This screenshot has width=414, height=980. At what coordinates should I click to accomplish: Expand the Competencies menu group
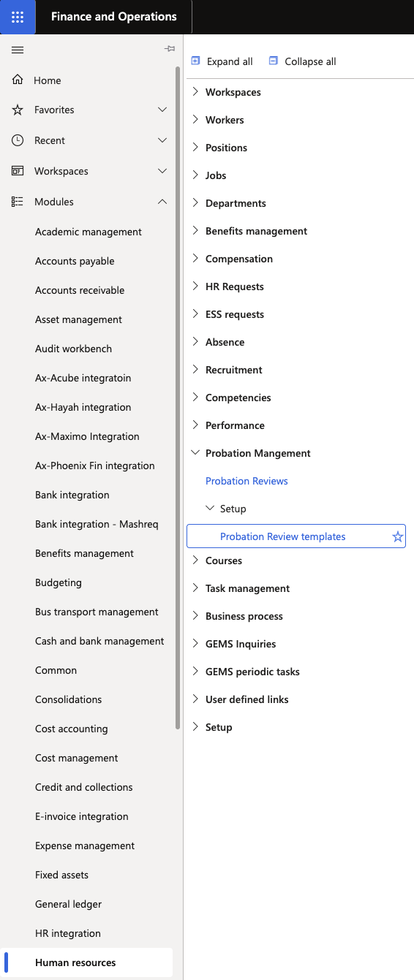(195, 398)
